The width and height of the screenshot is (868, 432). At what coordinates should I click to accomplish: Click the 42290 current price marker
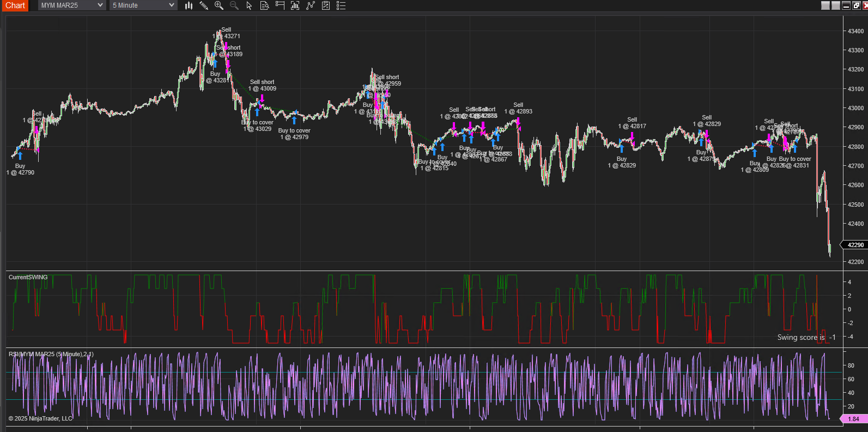click(x=855, y=245)
